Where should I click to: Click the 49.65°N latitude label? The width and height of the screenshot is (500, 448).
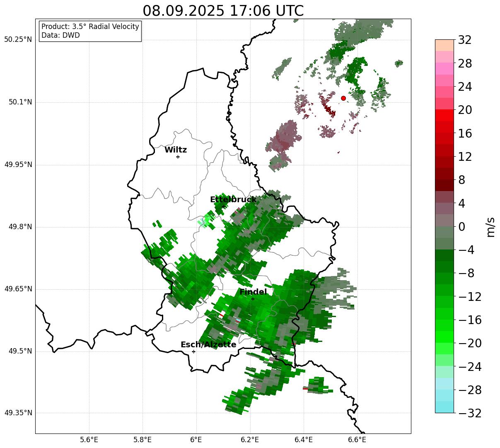pos(18,289)
